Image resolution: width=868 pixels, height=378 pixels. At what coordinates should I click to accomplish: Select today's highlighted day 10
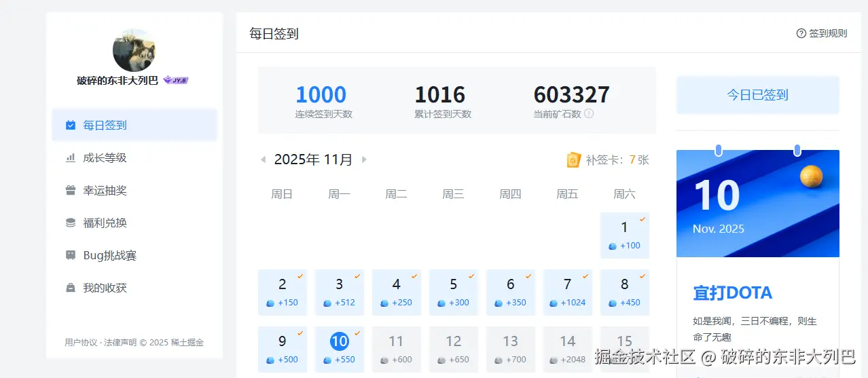pos(340,349)
